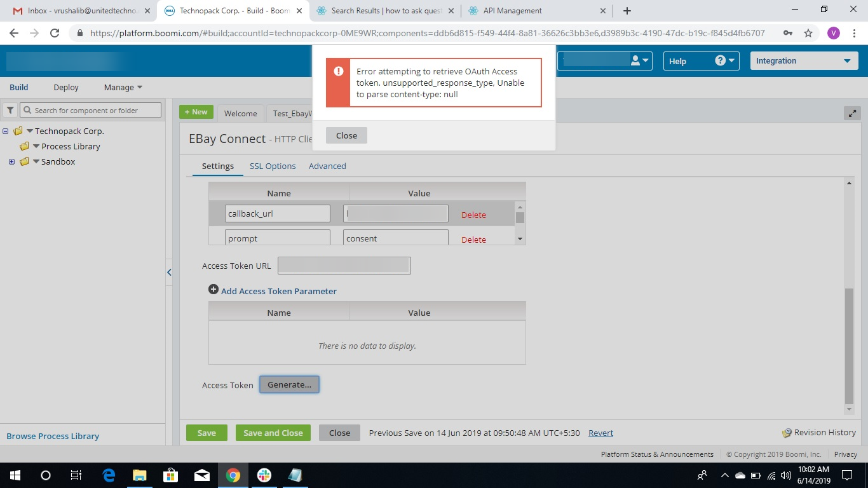Open the user account dropdown

click(x=640, y=60)
